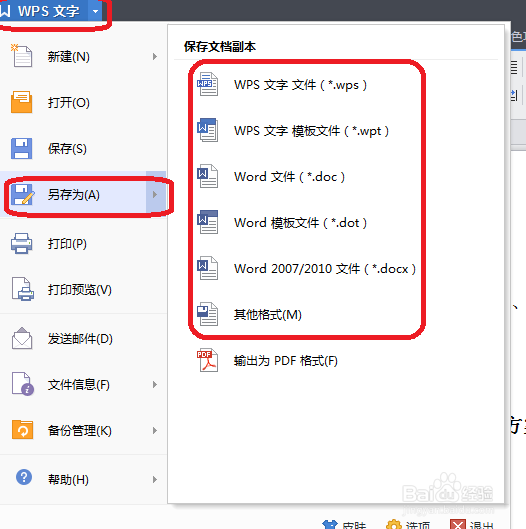Save as Word 2007/2010 文件 (*.docx)
The height and width of the screenshot is (529, 526).
pos(307,268)
